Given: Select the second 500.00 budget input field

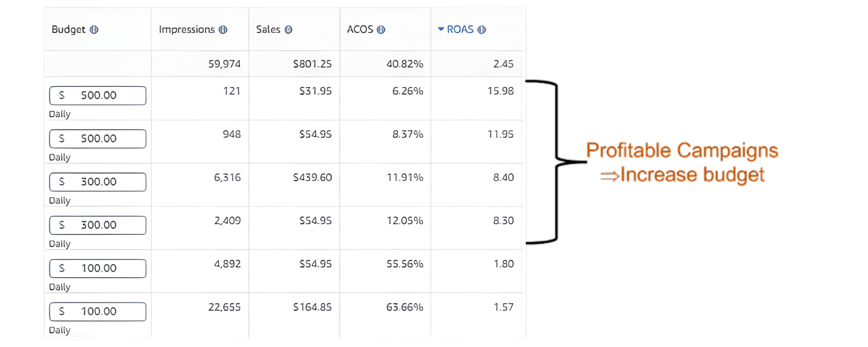Looking at the screenshot, I should (x=97, y=139).
